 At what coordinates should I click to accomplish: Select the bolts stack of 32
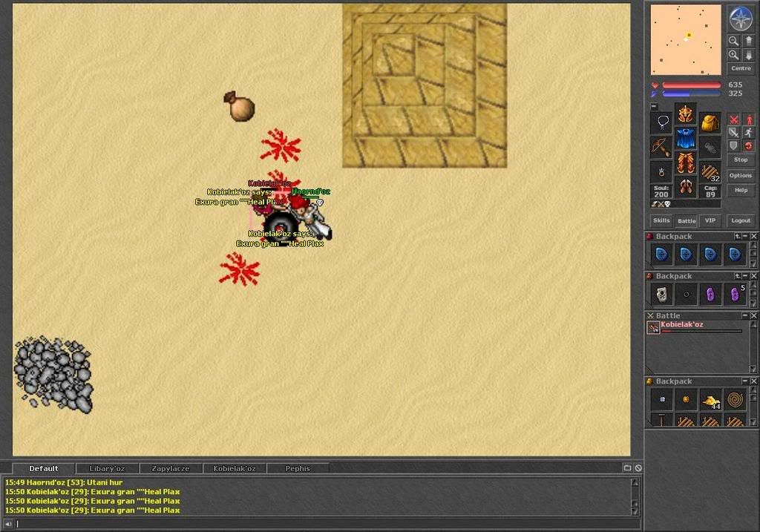710,171
